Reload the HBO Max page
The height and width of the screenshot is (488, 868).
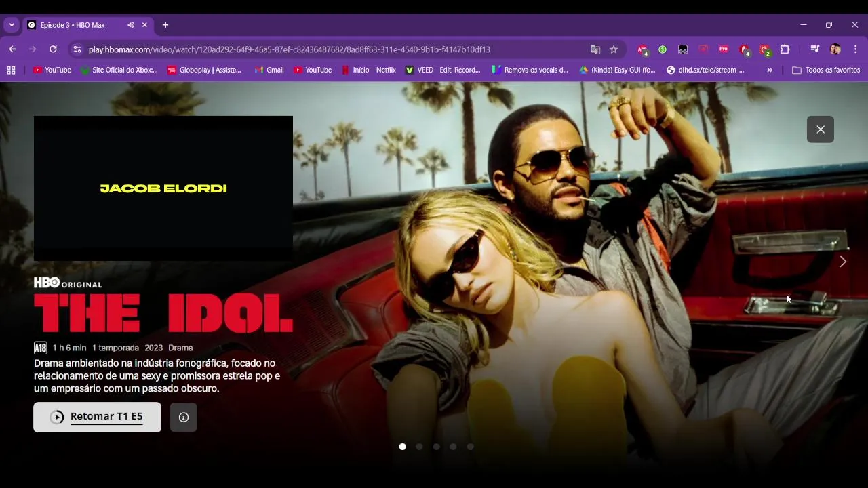tap(53, 49)
